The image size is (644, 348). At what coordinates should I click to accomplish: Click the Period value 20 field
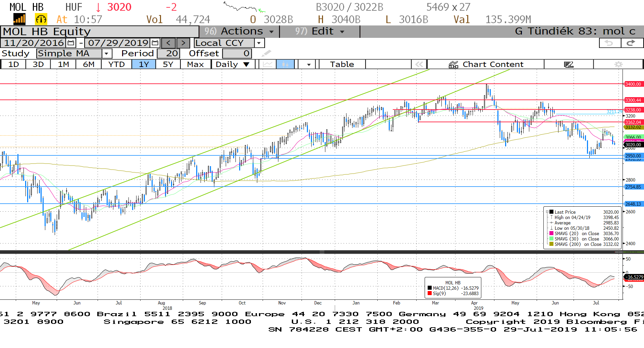coord(169,53)
